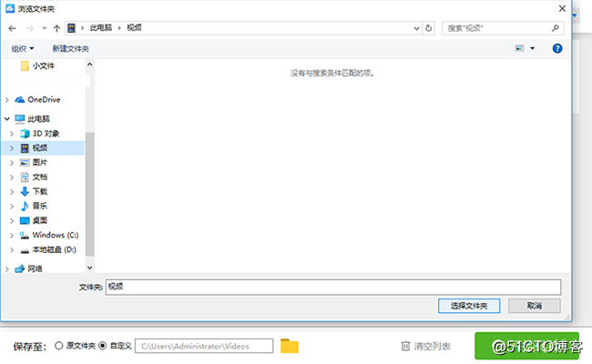Click navigation pane scroll down arrow
This screenshot has height=364, width=592.
point(89,268)
